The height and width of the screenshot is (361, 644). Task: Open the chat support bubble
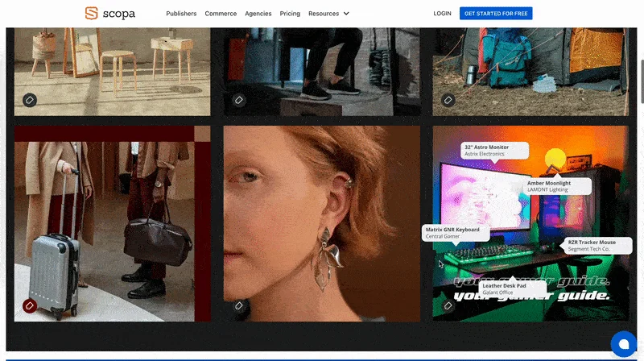pyautogui.click(x=622, y=344)
